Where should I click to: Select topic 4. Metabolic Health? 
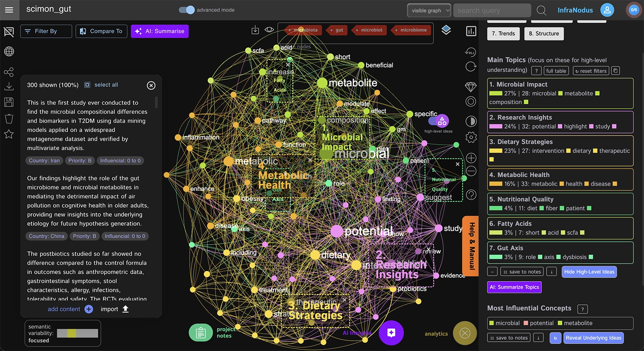pyautogui.click(x=560, y=179)
